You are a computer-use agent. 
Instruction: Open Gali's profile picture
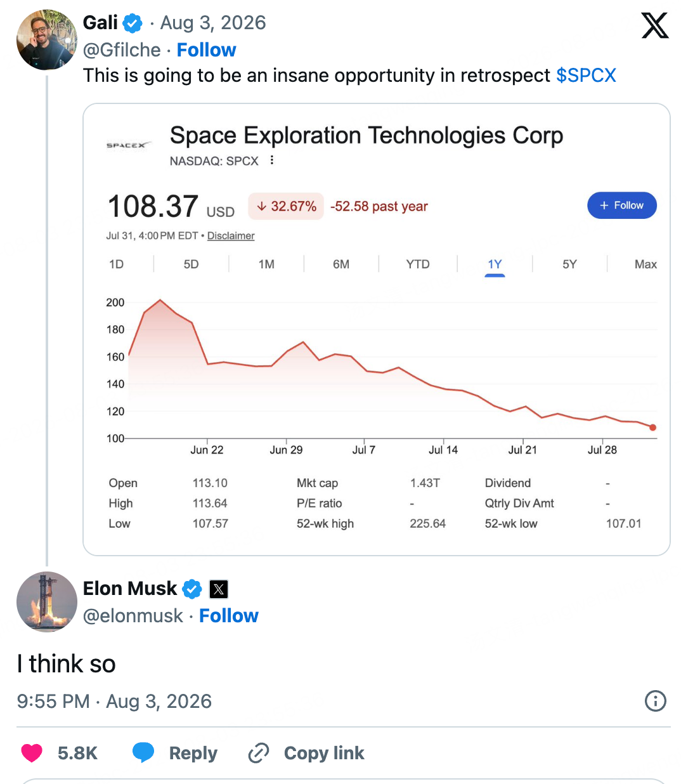pos(46,39)
